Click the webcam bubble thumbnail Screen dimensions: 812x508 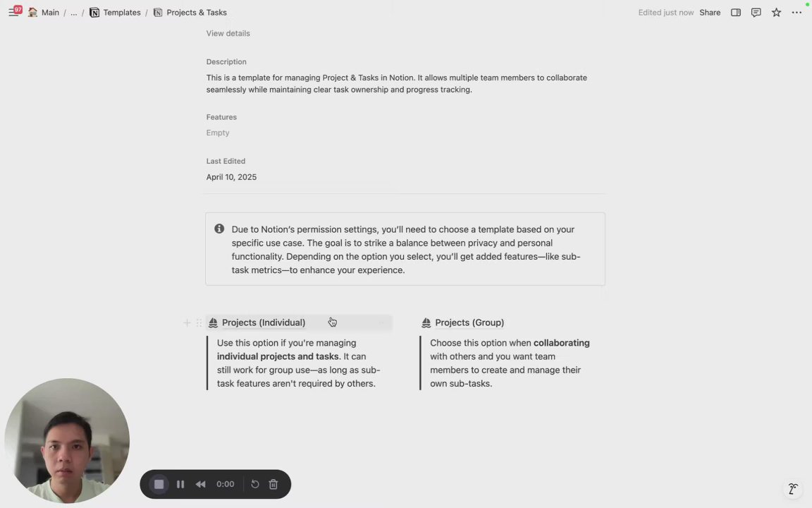coord(67,440)
